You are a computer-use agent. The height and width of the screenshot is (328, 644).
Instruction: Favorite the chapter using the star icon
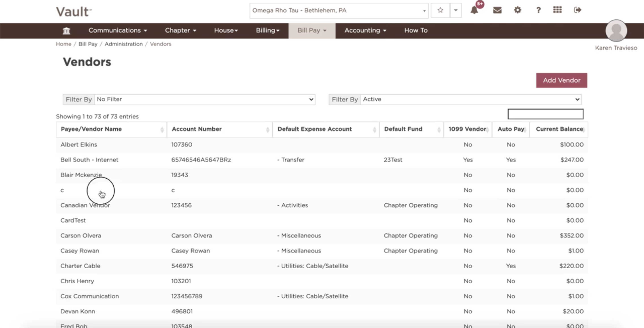(440, 10)
